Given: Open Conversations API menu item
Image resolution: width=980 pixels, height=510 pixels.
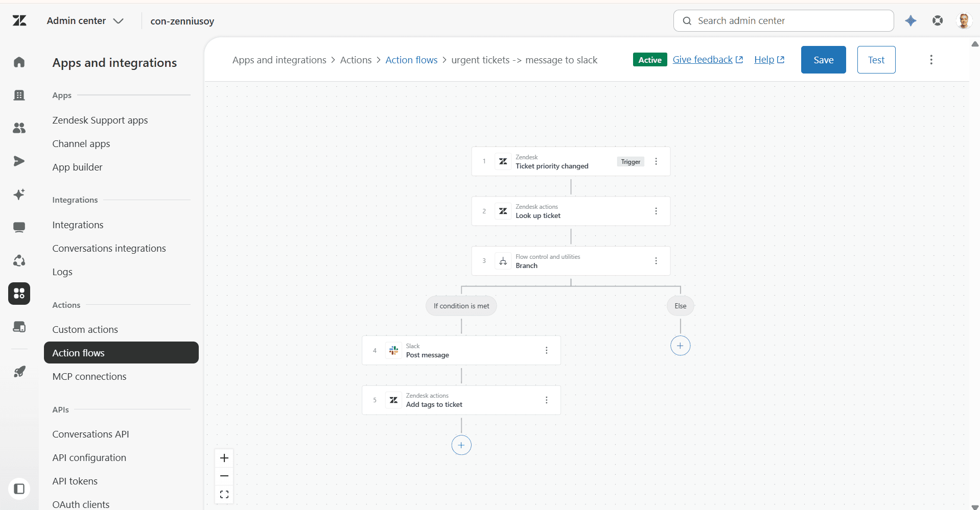Looking at the screenshot, I should click(90, 434).
